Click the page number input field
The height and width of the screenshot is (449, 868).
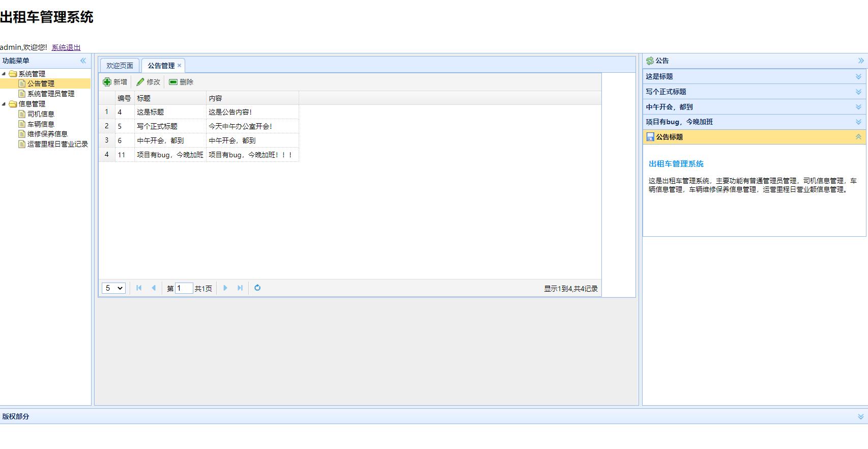click(184, 288)
